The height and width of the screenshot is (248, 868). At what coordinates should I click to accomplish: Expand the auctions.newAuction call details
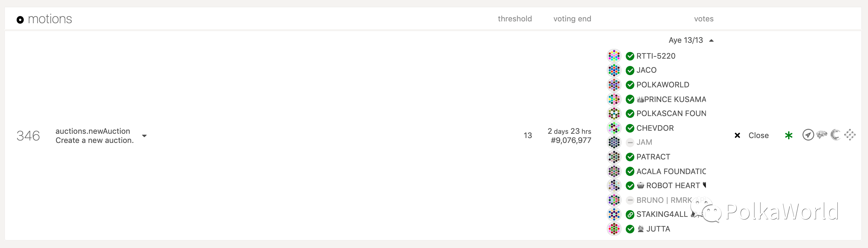pyautogui.click(x=144, y=136)
